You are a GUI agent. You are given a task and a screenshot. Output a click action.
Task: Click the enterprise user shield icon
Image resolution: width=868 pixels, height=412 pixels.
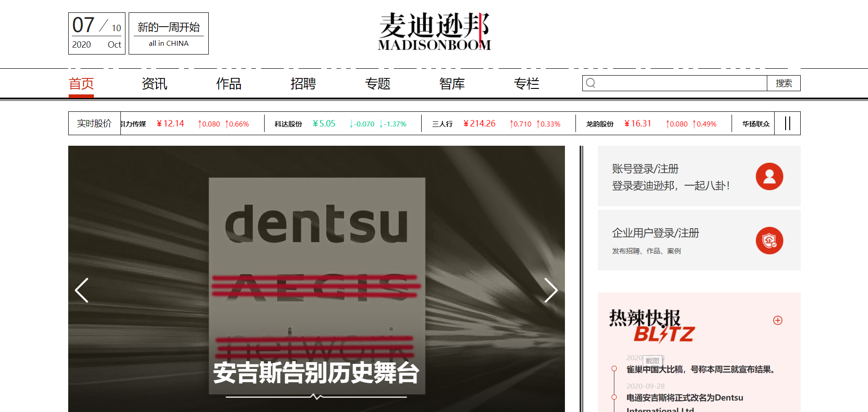coord(769,241)
